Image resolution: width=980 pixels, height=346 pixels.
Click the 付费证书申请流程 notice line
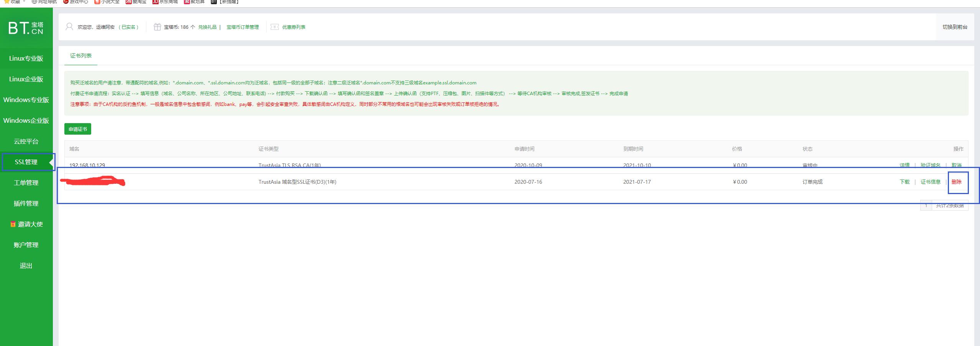[349, 94]
